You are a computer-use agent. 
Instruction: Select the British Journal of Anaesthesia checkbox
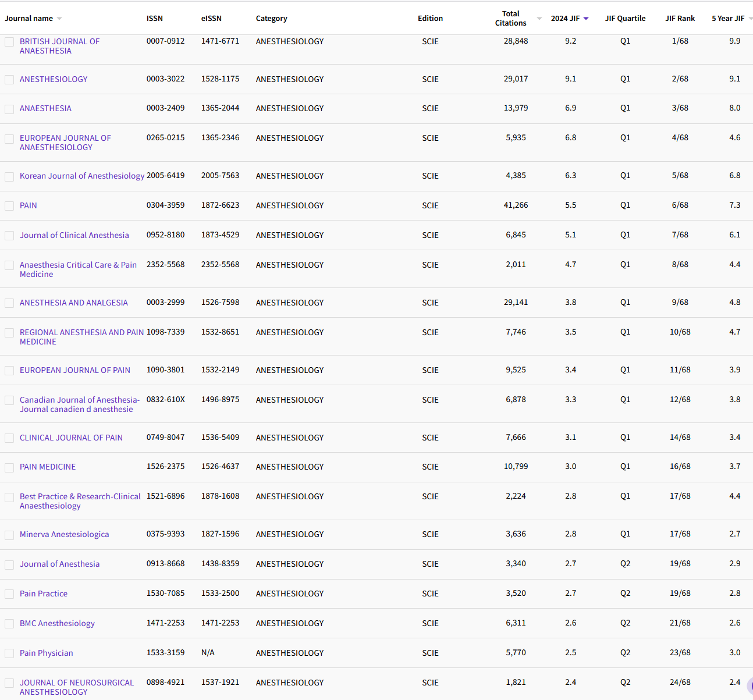(x=9, y=42)
